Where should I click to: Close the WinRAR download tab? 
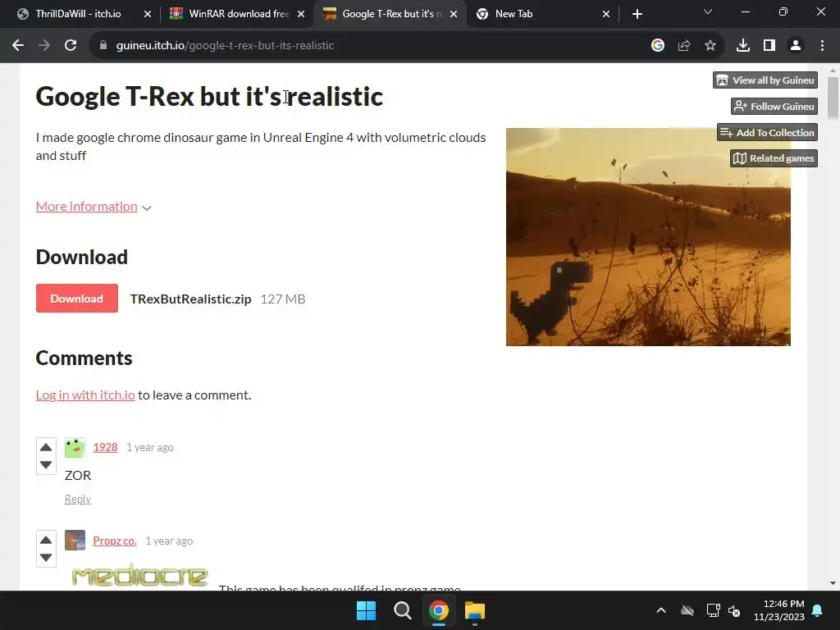pyautogui.click(x=301, y=14)
